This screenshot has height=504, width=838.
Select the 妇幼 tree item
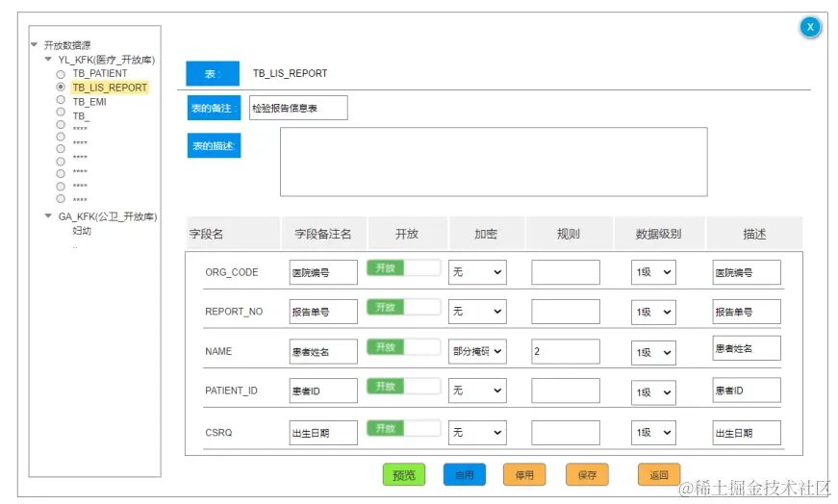pyautogui.click(x=82, y=231)
